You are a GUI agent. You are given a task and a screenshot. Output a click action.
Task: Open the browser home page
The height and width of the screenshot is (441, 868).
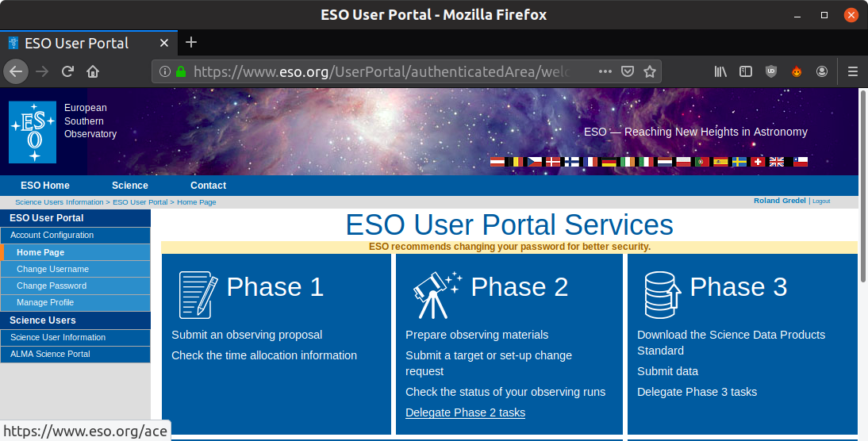pyautogui.click(x=93, y=71)
